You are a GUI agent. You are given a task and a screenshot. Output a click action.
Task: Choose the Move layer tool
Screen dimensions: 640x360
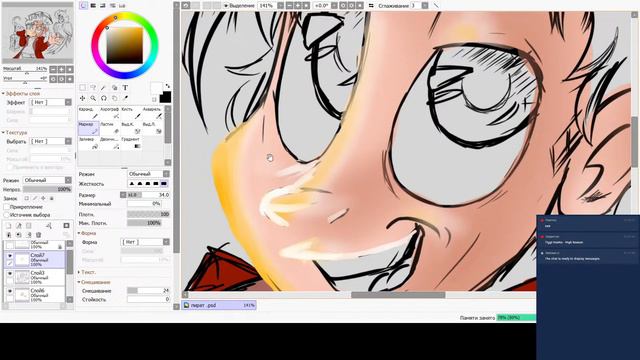point(82,98)
